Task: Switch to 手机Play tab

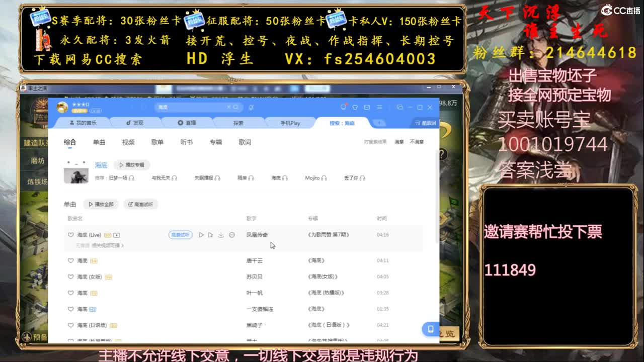Action: click(290, 123)
